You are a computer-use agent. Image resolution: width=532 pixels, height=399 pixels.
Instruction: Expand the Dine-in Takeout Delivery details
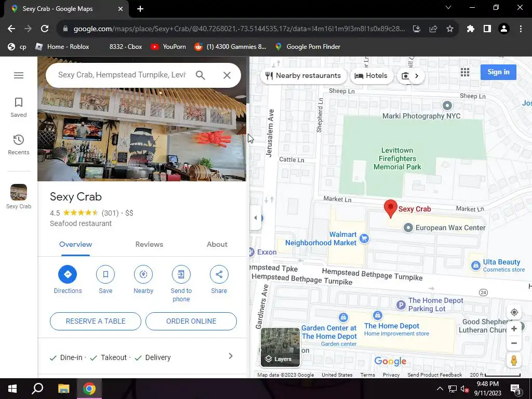point(142,357)
